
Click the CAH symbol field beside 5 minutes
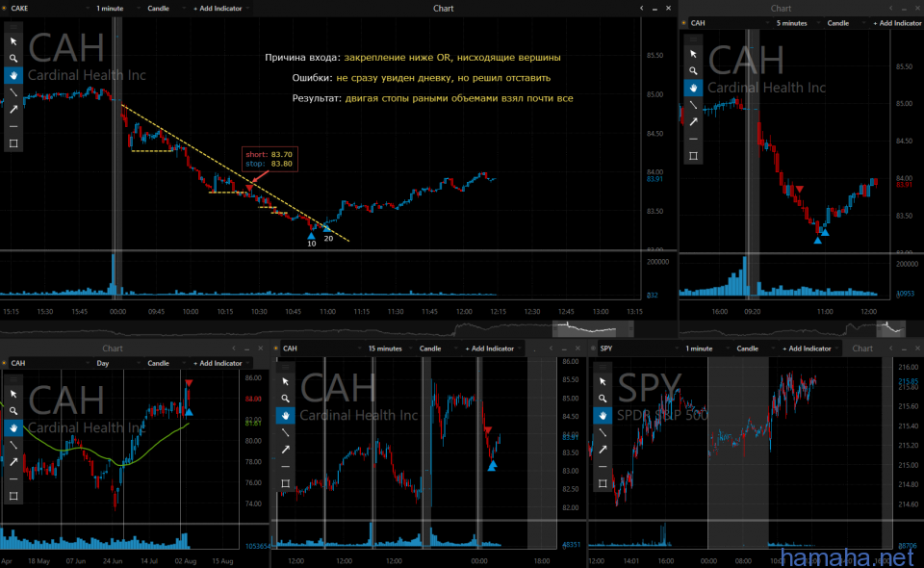pyautogui.click(x=731, y=23)
